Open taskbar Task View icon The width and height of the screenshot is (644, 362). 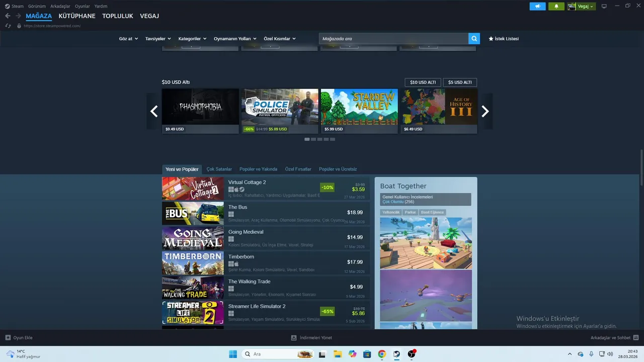(322, 354)
